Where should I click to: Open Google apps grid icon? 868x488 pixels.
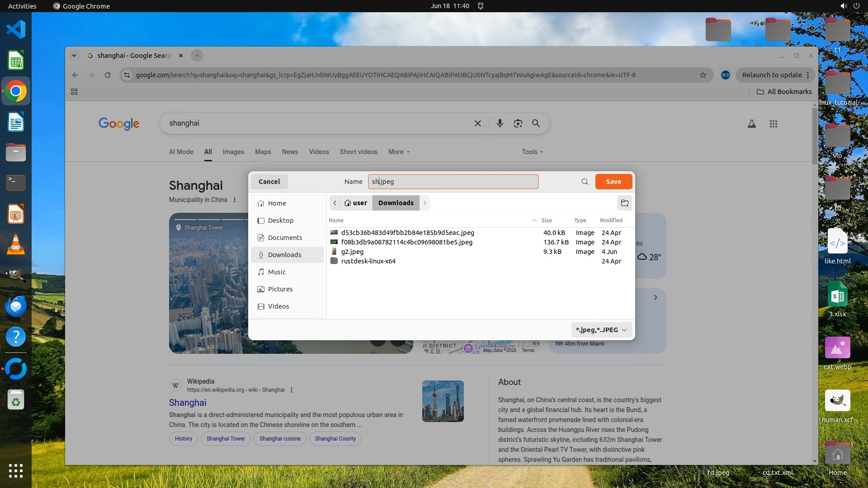click(773, 124)
